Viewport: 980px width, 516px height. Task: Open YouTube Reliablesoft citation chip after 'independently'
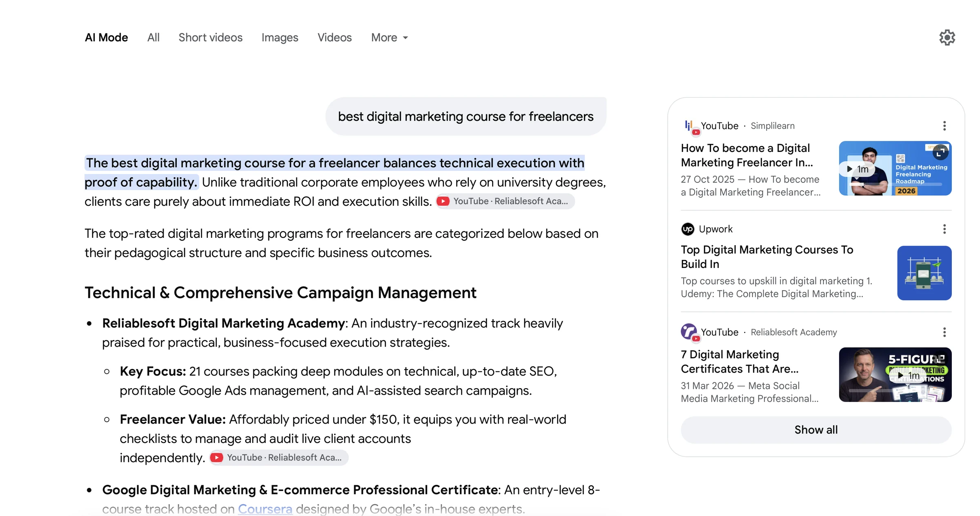click(x=279, y=458)
